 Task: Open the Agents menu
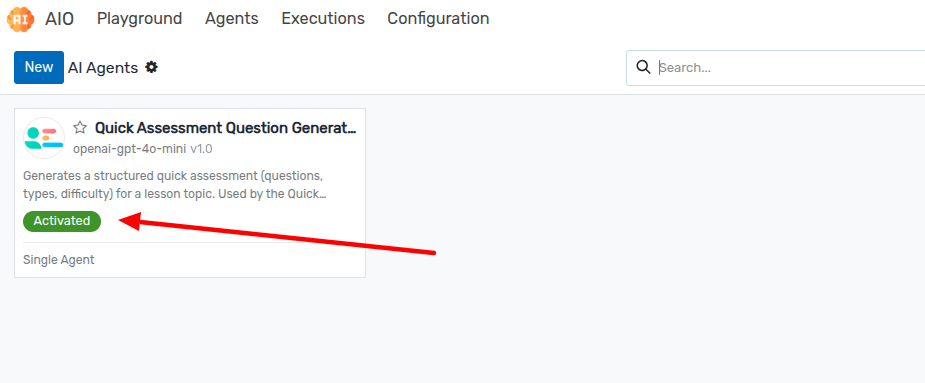pyautogui.click(x=232, y=19)
